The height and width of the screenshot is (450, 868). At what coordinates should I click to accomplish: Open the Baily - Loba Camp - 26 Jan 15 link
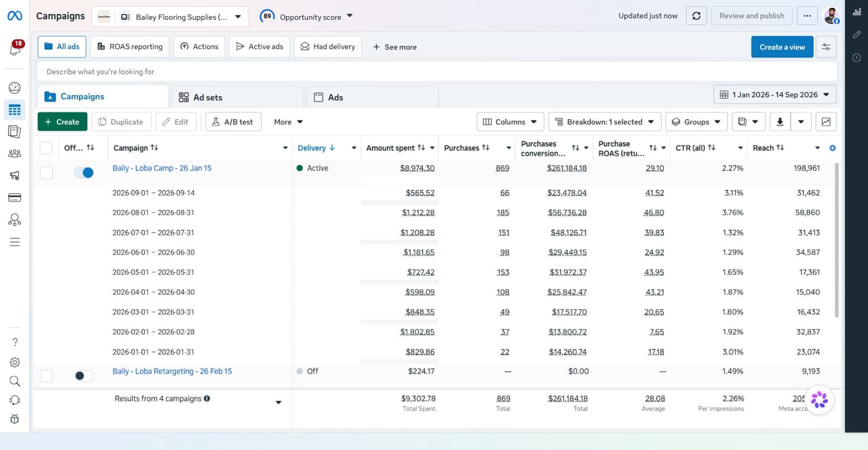click(x=162, y=168)
